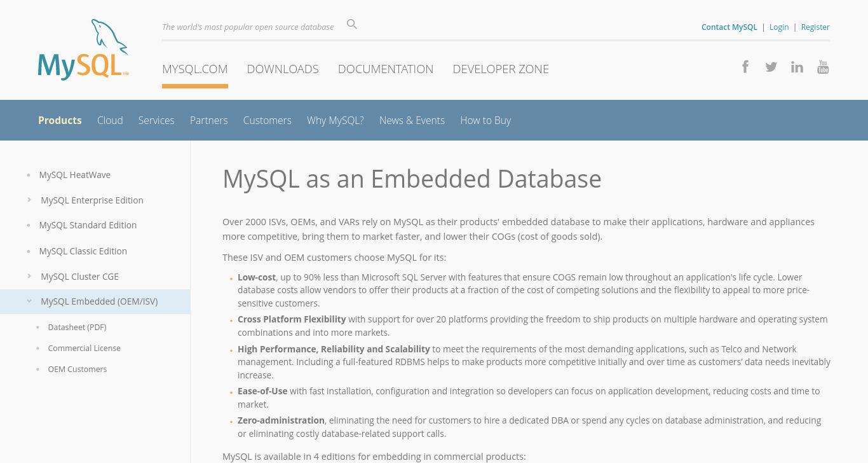This screenshot has height=463, width=868.
Task: Open the Why MySQL? menu item
Action: click(x=336, y=120)
